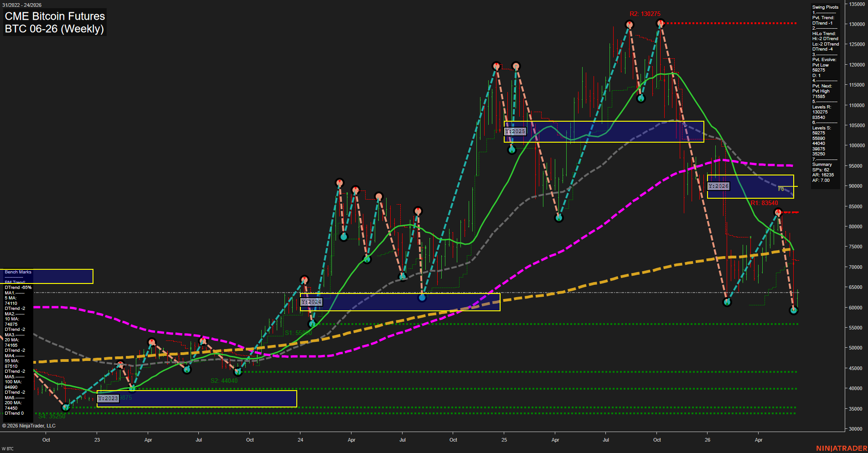Click the Summary section in Swing Pivots
The image size is (868, 453).
click(822, 165)
